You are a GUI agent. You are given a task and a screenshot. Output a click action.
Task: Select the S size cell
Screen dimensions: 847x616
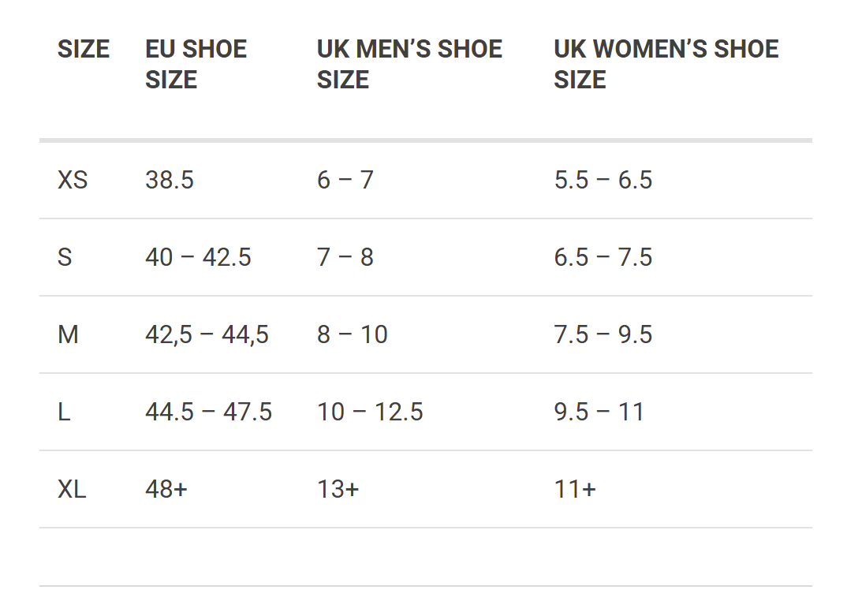(x=65, y=258)
